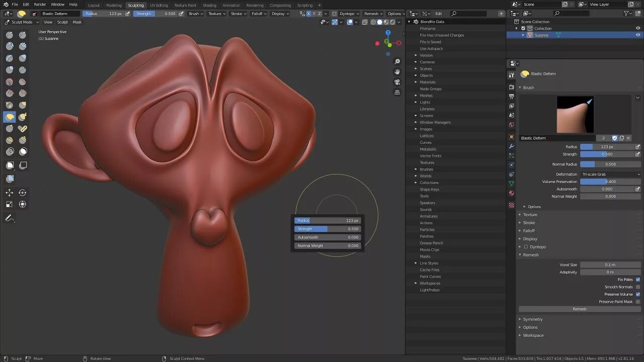The image size is (644, 362).
Task: Unlink the Elastic Deform brush with X
Action: pyautogui.click(x=628, y=138)
